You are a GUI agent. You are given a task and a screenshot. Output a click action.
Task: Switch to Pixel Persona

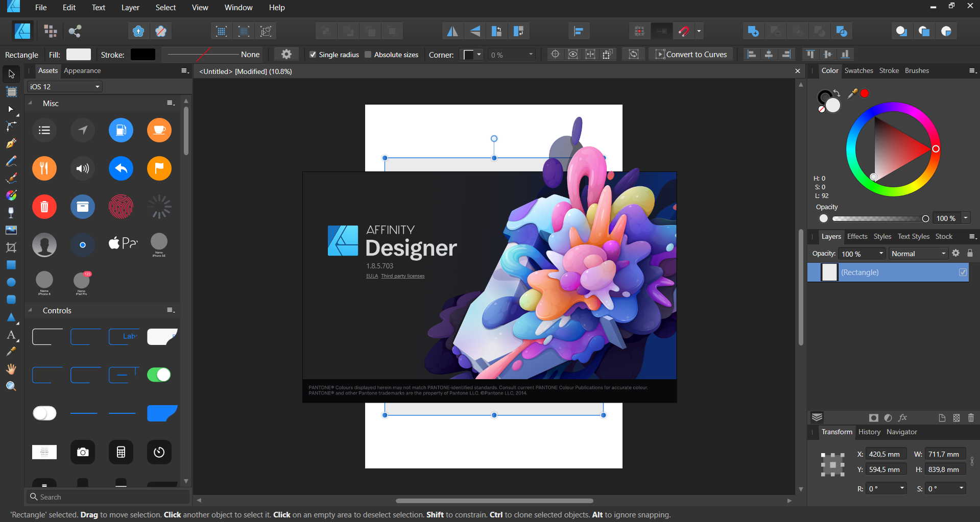50,31
